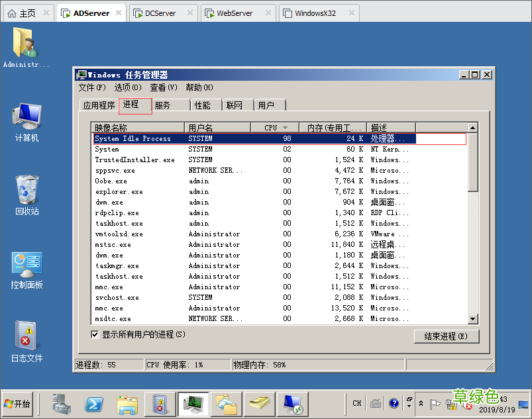This screenshot has width=532, height=419.
Task: Open the 查看 menu in Task Manager
Action: pos(163,87)
